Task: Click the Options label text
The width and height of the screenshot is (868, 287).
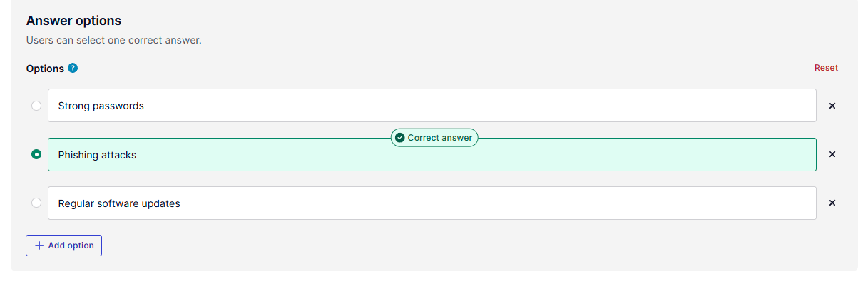Action: 45,69
